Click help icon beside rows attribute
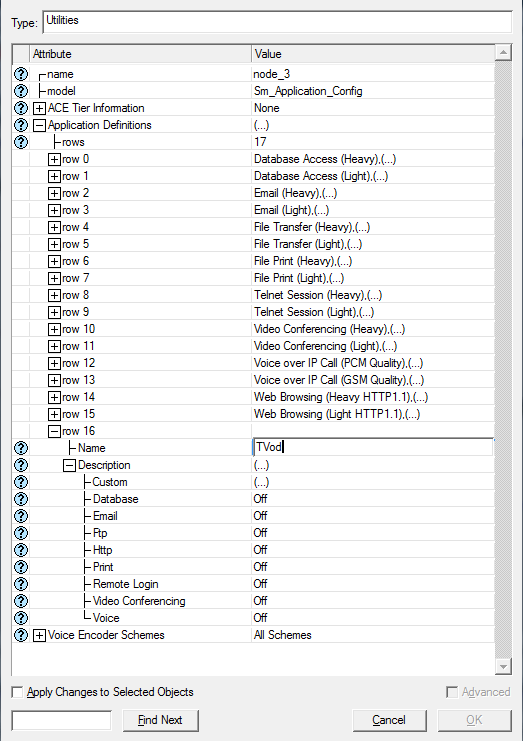This screenshot has height=741, width=523. pyautogui.click(x=21, y=142)
